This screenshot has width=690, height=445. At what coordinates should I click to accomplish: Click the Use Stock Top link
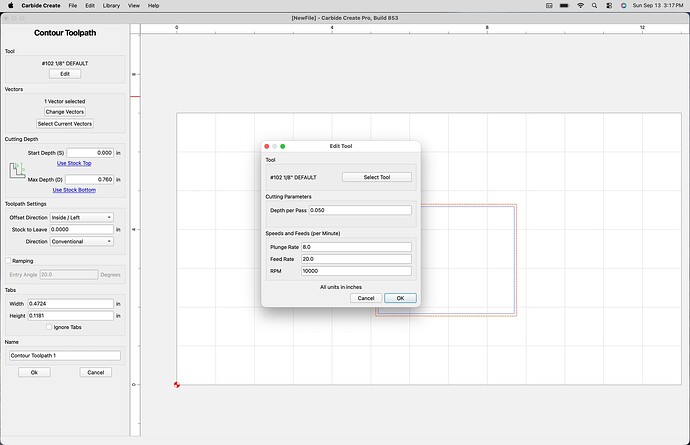pos(74,163)
